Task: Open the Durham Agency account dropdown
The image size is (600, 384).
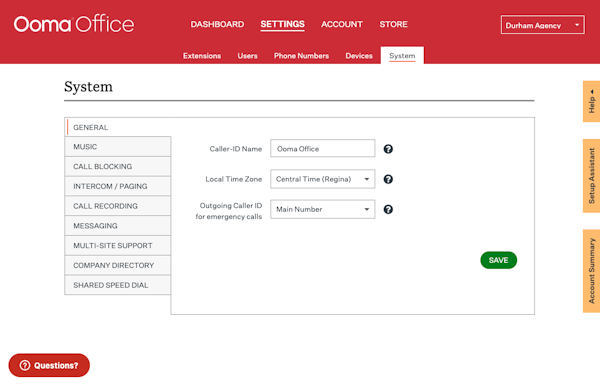Action: (x=542, y=25)
